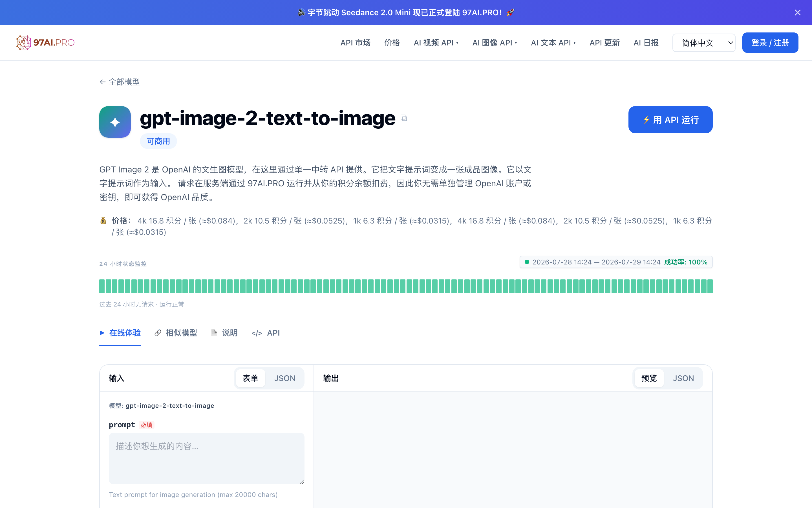The image size is (812, 508).
Task: Expand the AI 视频 API menu
Action: click(x=436, y=43)
